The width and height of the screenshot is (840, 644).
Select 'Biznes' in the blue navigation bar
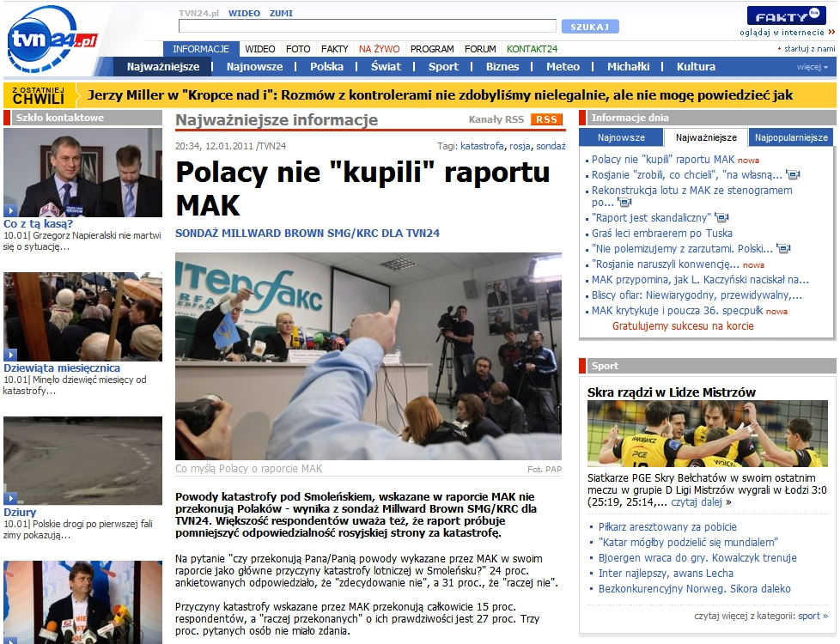pyautogui.click(x=502, y=67)
